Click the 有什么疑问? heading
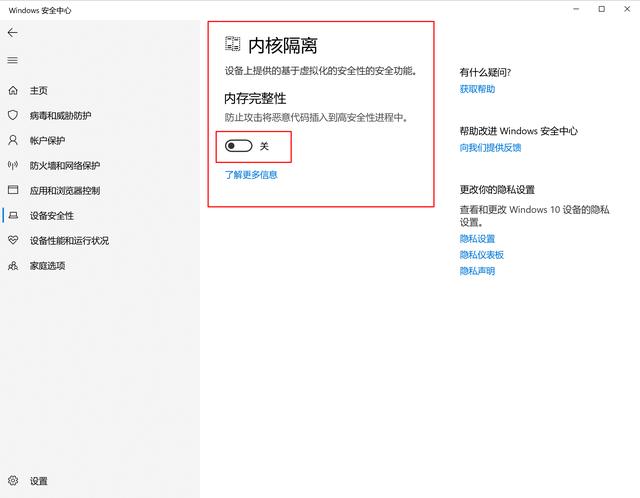This screenshot has height=498, width=640. 485,73
